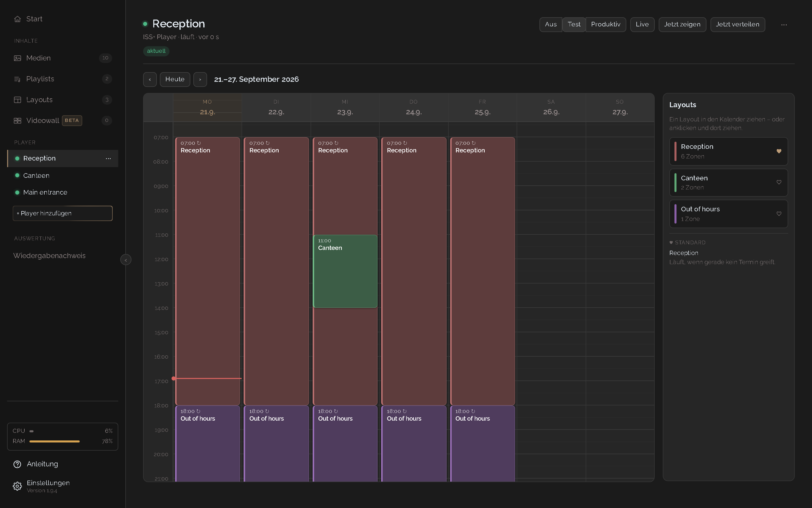This screenshot has height=508, width=812.
Task: Open Monday's 18:00 Out of hours event
Action: 207,443
